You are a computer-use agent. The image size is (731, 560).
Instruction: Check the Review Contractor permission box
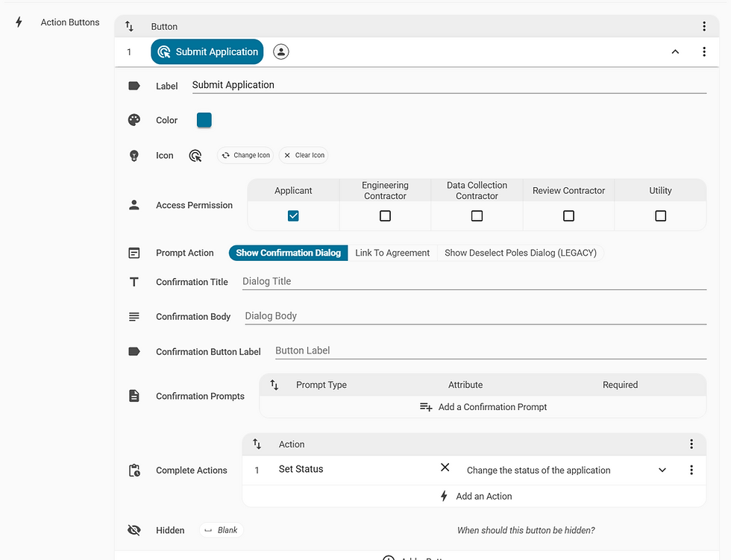coord(568,215)
